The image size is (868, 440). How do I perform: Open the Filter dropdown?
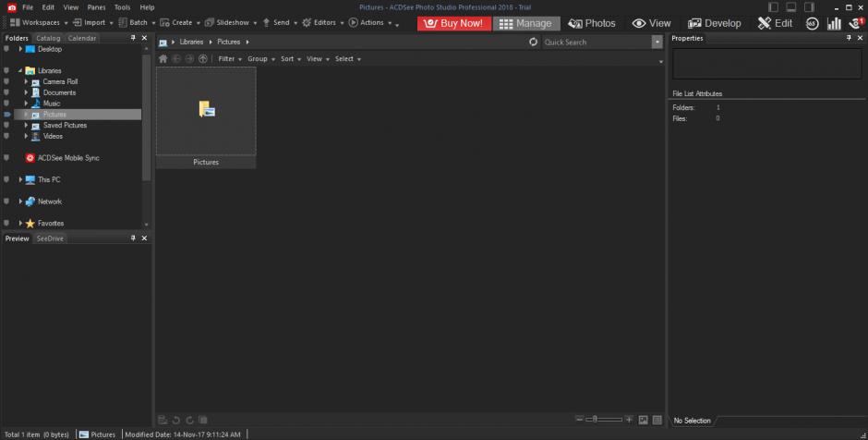point(230,59)
